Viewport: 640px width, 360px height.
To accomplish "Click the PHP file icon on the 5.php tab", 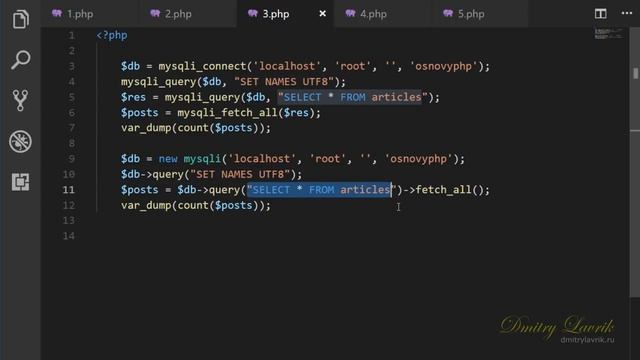I will 447,13.
